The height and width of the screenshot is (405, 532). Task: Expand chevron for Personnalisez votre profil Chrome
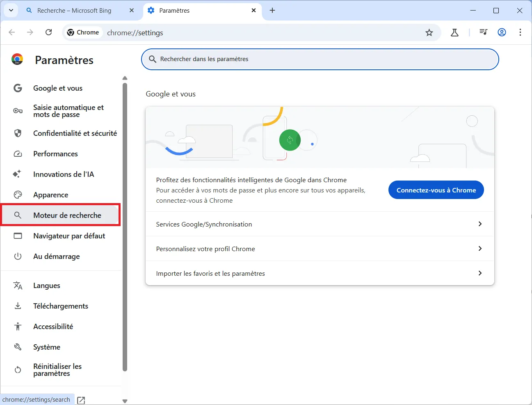(480, 249)
